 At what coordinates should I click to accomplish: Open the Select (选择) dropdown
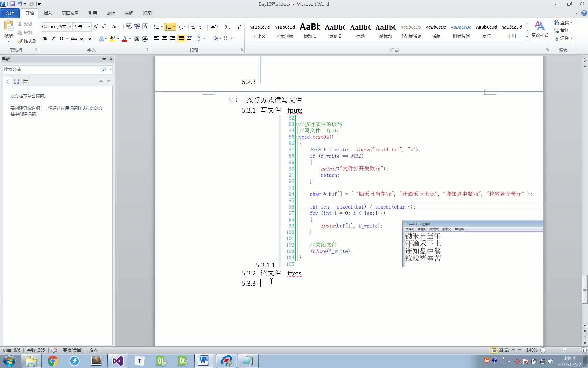coord(563,38)
